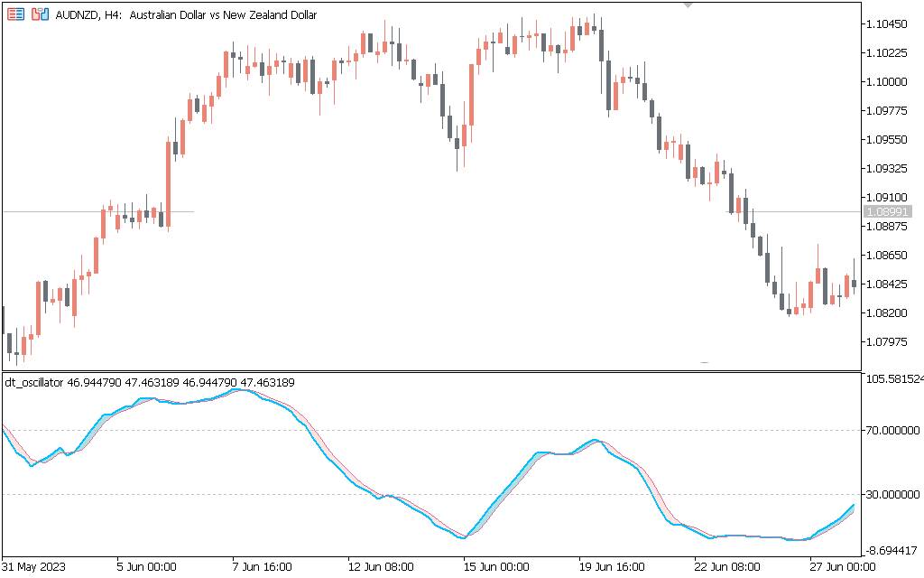Click the 7 Jun 16:00 time label
Image resolution: width=924 pixels, height=578 pixels.
tap(262, 567)
